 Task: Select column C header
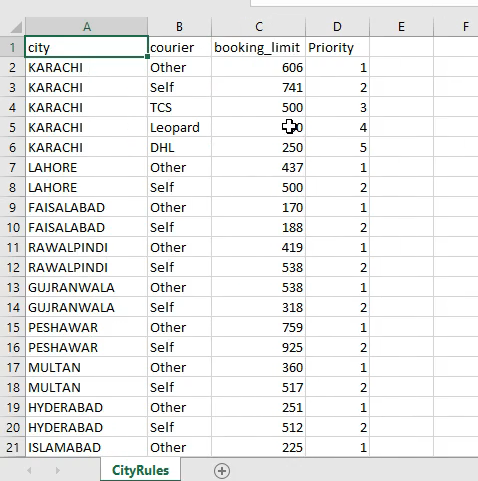[x=259, y=27]
